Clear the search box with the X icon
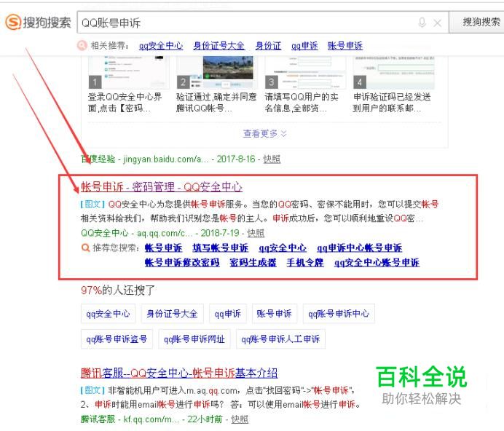The width and height of the screenshot is (504, 431). [438, 23]
